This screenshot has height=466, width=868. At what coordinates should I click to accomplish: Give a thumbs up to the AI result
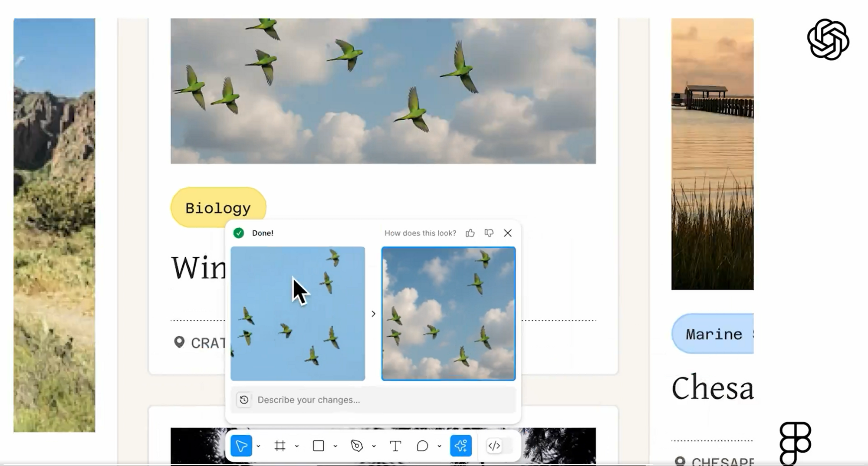click(471, 233)
